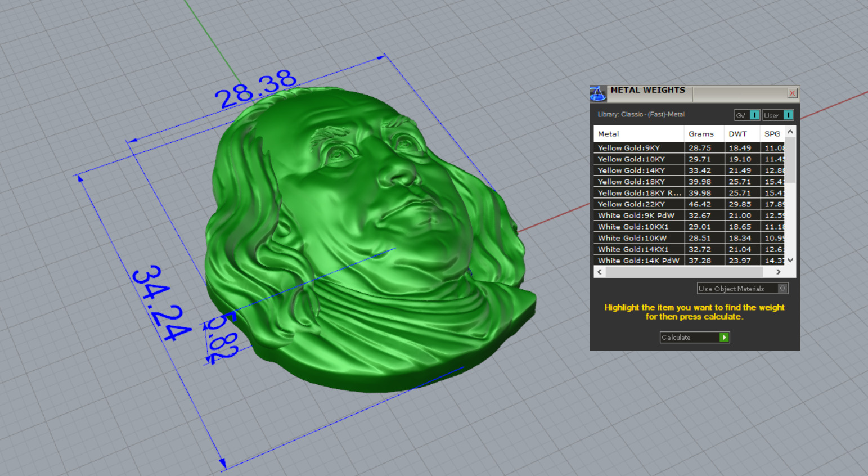Close the Metal Weights panel
The height and width of the screenshot is (476, 868).
click(792, 93)
